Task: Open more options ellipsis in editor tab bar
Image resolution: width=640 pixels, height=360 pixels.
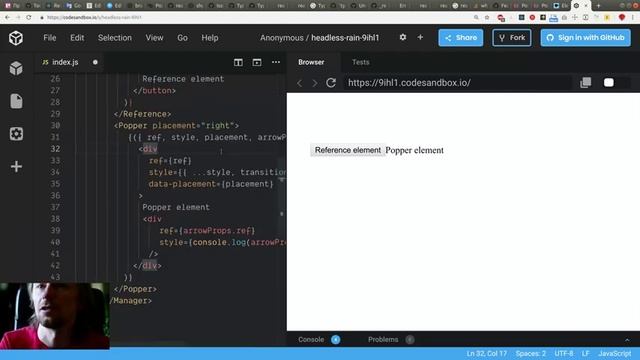Action: pos(276,62)
